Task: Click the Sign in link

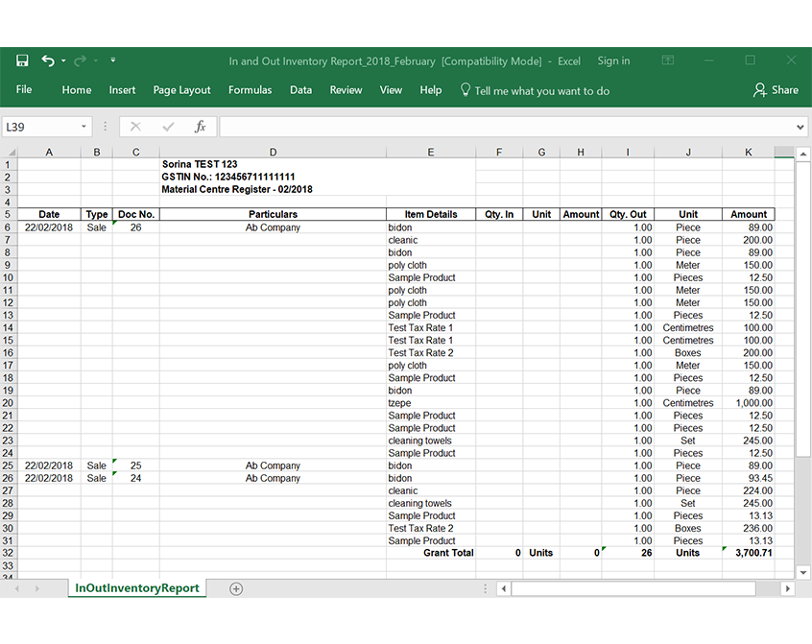Action: tap(613, 60)
